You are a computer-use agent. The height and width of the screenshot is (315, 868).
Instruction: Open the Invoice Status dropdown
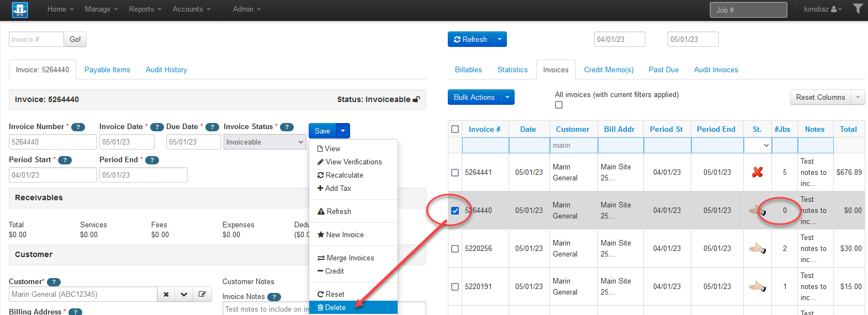point(264,142)
